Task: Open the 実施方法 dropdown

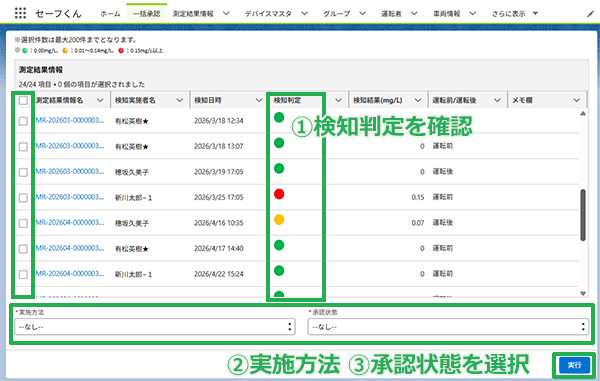Action: click(155, 327)
